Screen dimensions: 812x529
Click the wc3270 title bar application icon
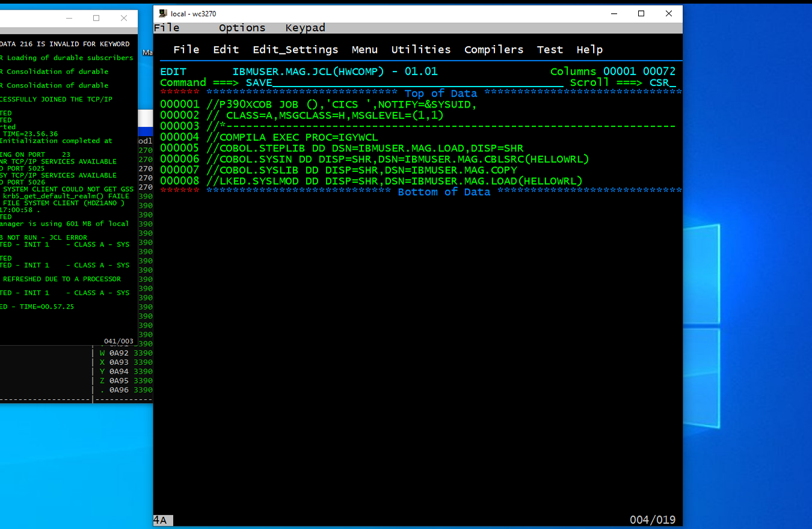pyautogui.click(x=163, y=13)
